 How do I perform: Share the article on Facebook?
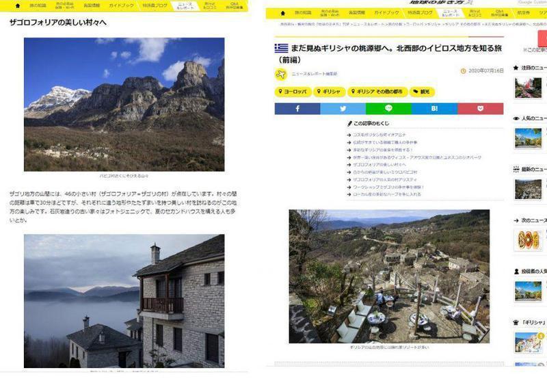coord(297,108)
